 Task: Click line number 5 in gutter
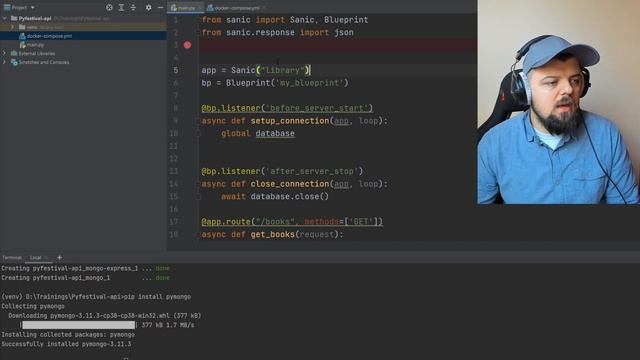(x=176, y=70)
